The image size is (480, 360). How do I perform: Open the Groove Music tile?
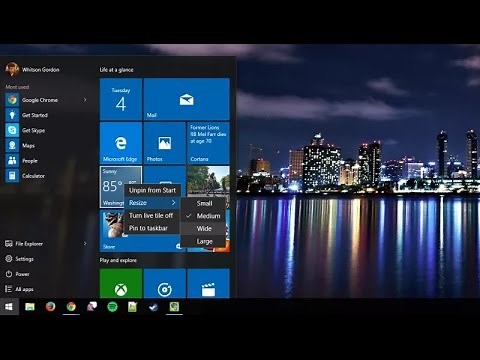pyautogui.click(x=165, y=283)
